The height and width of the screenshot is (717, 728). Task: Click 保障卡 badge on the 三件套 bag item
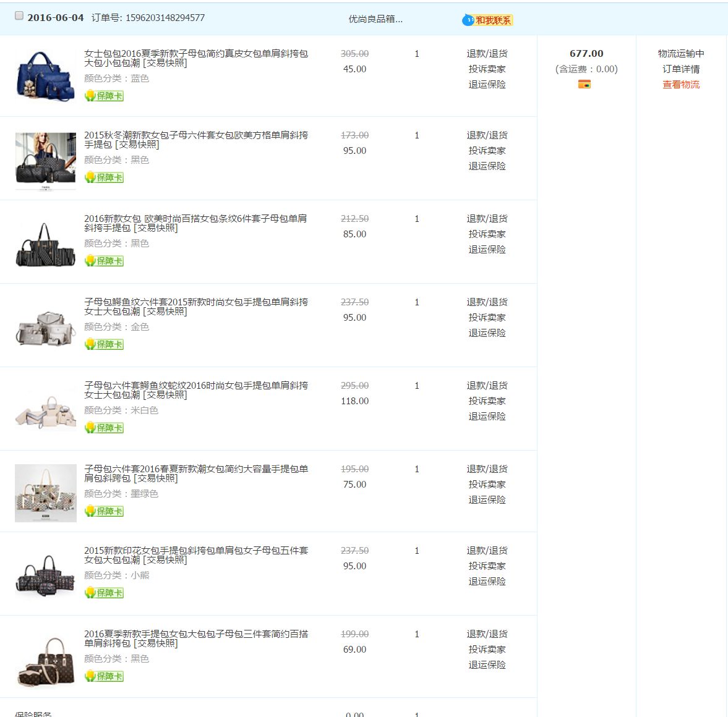pos(104,677)
